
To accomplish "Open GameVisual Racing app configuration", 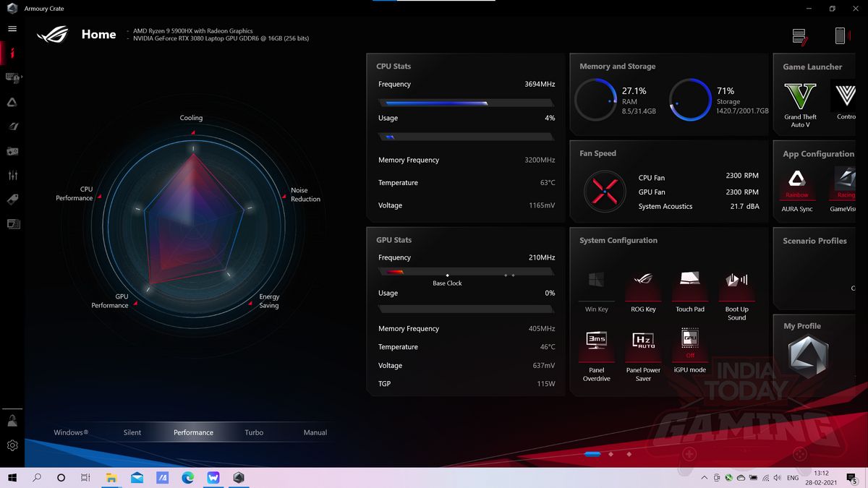I will (844, 190).
